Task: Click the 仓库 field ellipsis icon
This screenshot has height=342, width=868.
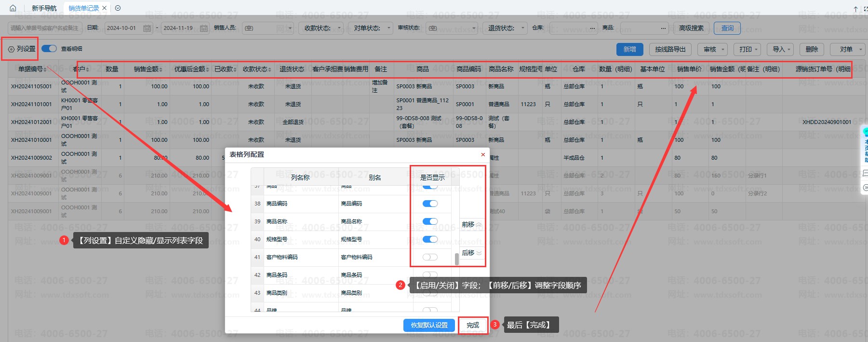Action: point(592,28)
